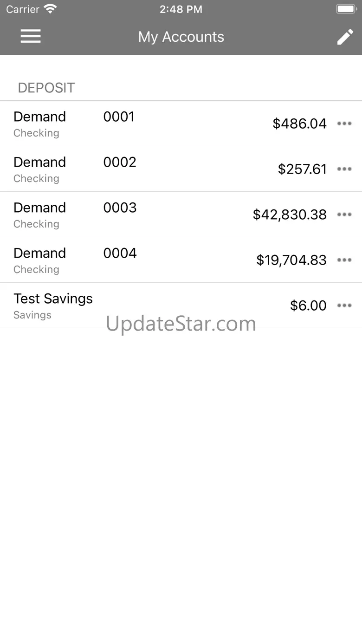Select the Demand 0001 checking account
The width and height of the screenshot is (362, 644).
[x=74, y=124]
